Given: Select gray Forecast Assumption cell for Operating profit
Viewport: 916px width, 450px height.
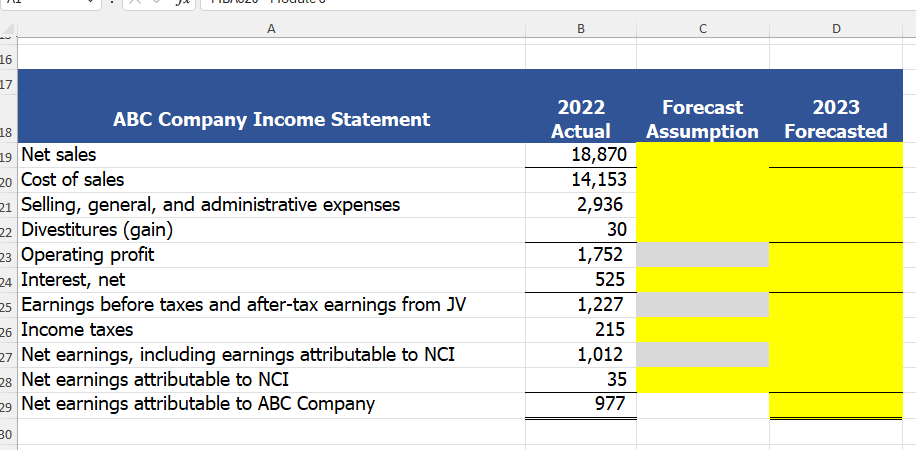Looking at the screenshot, I should click(703, 255).
